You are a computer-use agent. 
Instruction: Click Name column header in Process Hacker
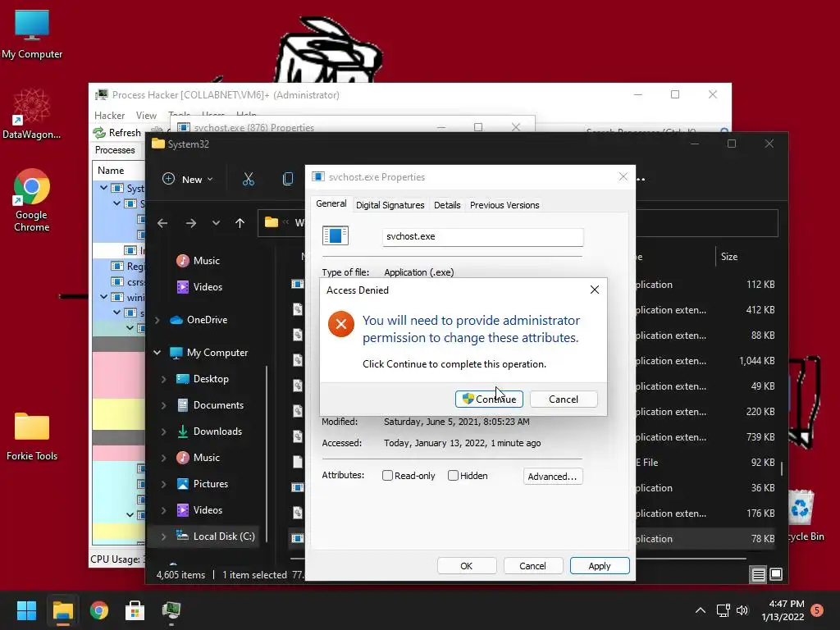pyautogui.click(x=111, y=171)
